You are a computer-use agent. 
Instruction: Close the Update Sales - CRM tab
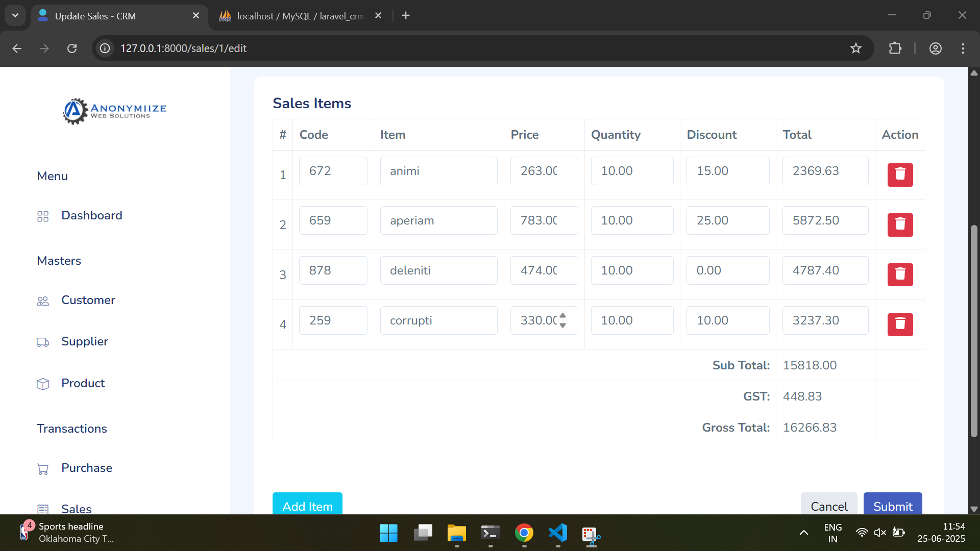196,16
